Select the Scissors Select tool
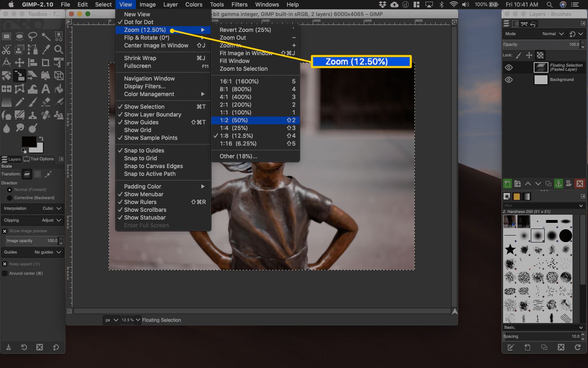This screenshot has height=368, width=588. (7, 49)
